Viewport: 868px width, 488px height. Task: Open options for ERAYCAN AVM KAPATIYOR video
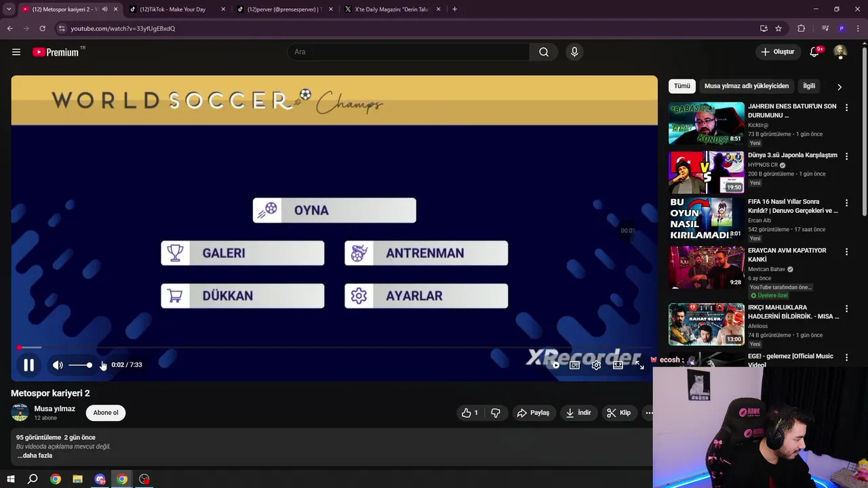tap(846, 252)
